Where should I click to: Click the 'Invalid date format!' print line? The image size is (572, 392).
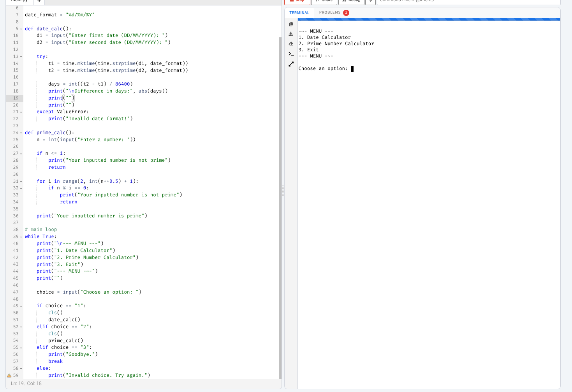point(90,119)
